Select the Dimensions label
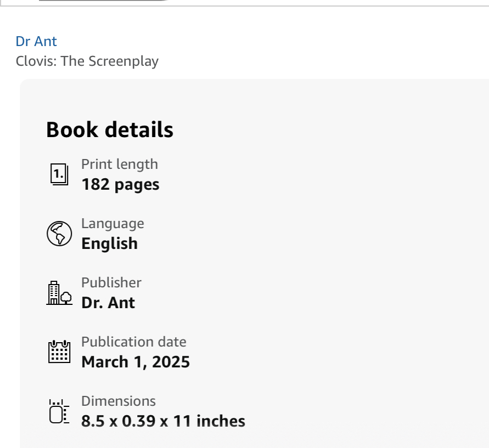The height and width of the screenshot is (448, 489). point(118,401)
